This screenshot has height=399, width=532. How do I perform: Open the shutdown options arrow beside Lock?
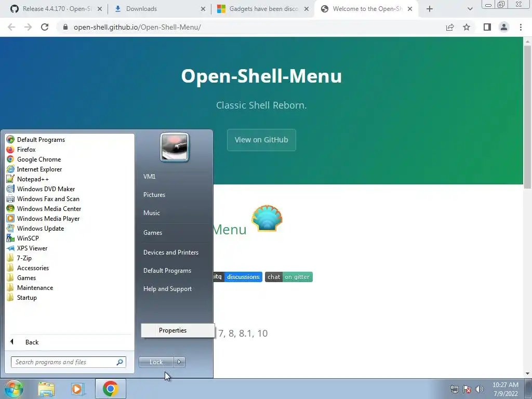point(179,362)
